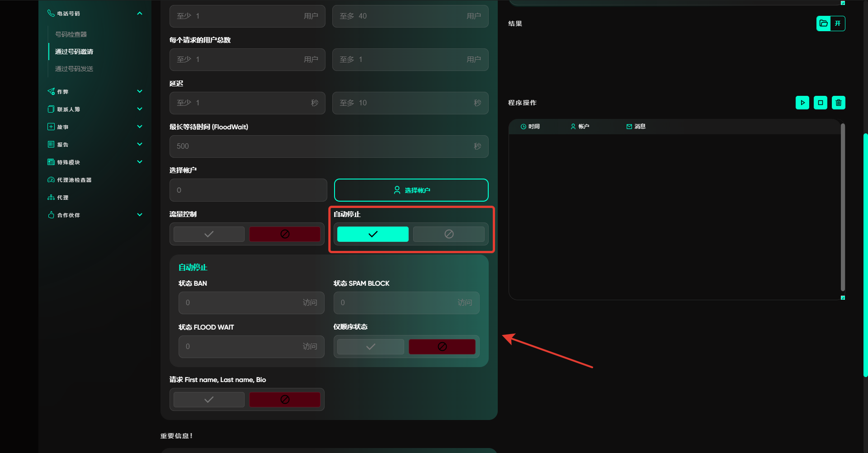The image size is (868, 453).
Task: Click the 时间 clock column header
Action: pos(530,127)
